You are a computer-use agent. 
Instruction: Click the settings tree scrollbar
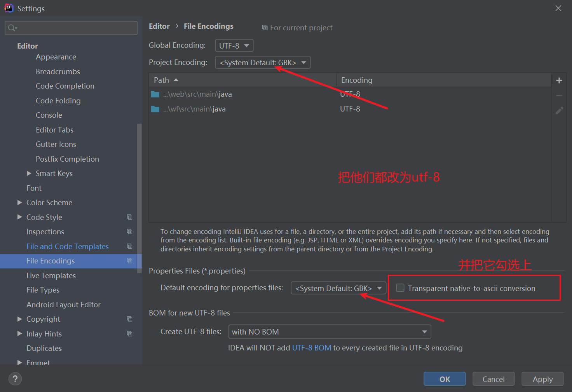tap(140, 198)
